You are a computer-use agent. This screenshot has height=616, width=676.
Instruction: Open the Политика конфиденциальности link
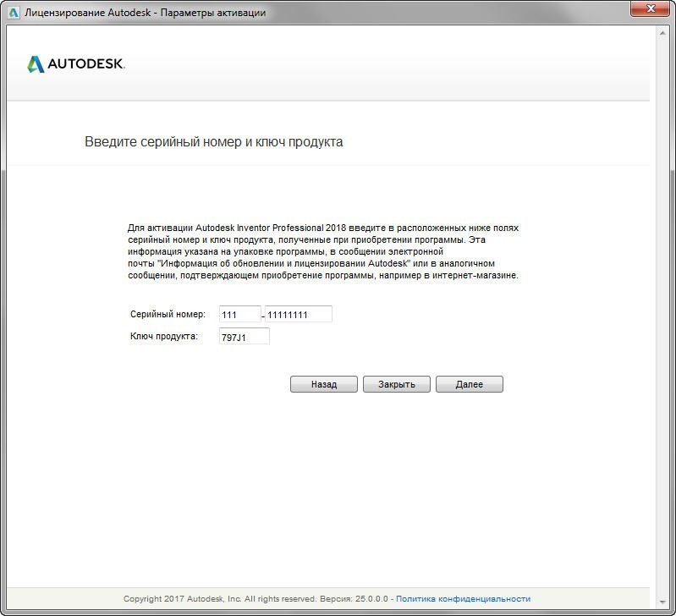(463, 599)
